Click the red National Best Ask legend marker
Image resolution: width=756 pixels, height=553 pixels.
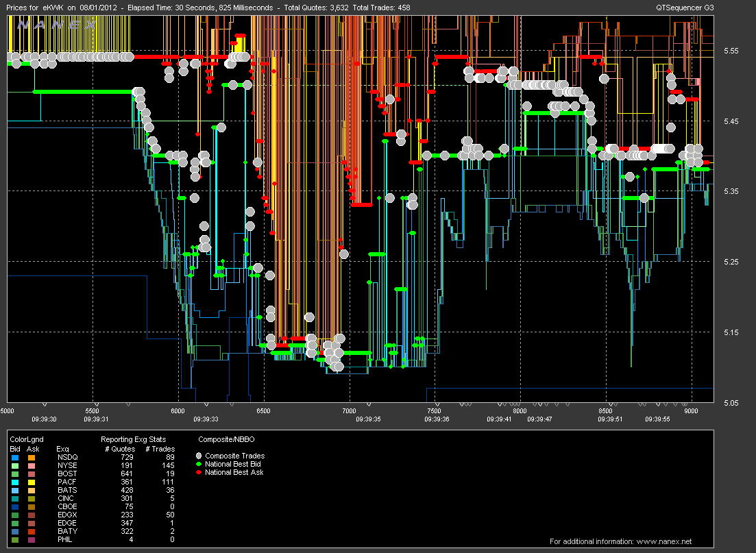199,472
